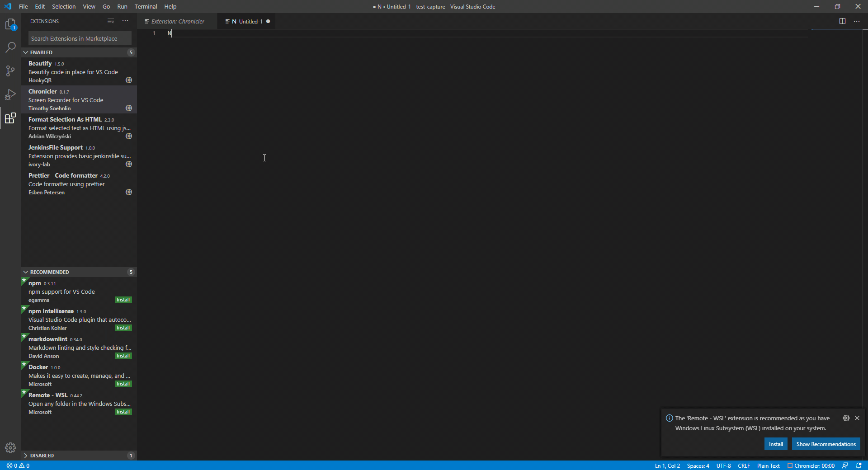Install the npm Intellisense extension
868x470 pixels.
[123, 328]
